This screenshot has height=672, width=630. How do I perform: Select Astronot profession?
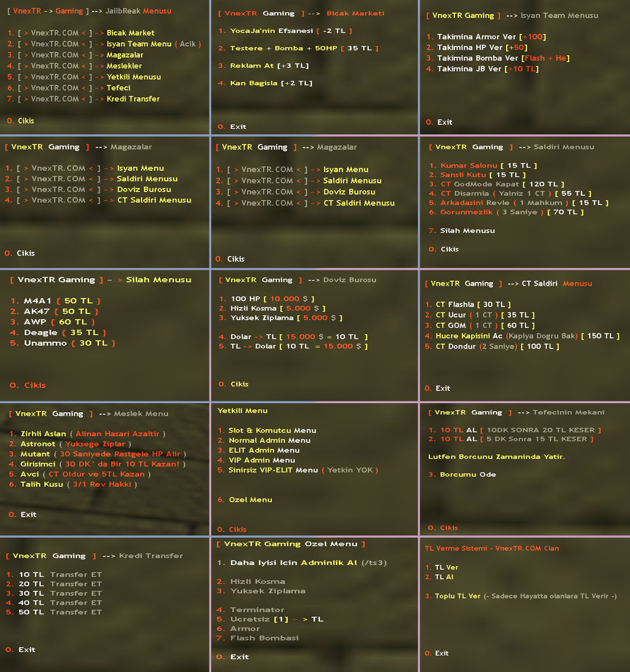tap(70, 444)
